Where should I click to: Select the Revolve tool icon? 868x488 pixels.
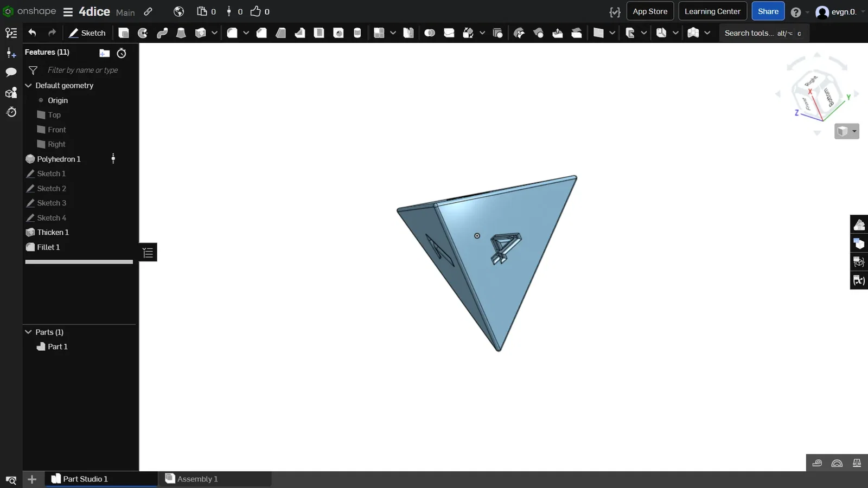[x=143, y=33]
